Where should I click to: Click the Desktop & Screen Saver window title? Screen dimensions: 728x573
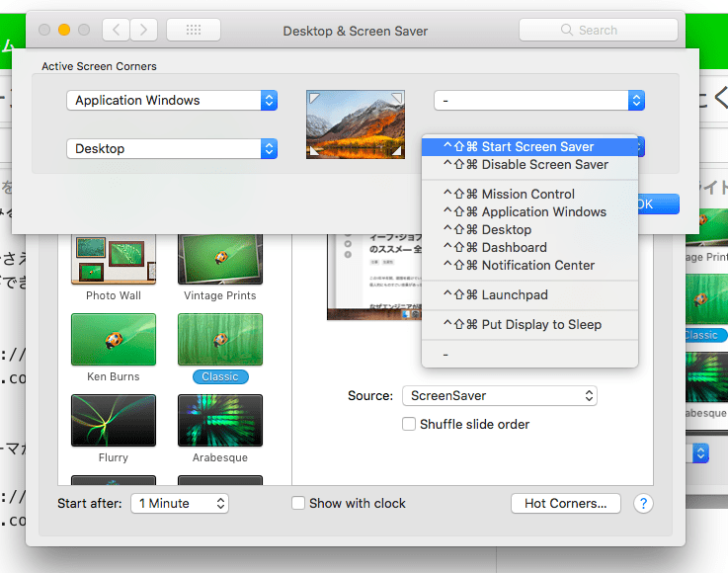(x=356, y=31)
